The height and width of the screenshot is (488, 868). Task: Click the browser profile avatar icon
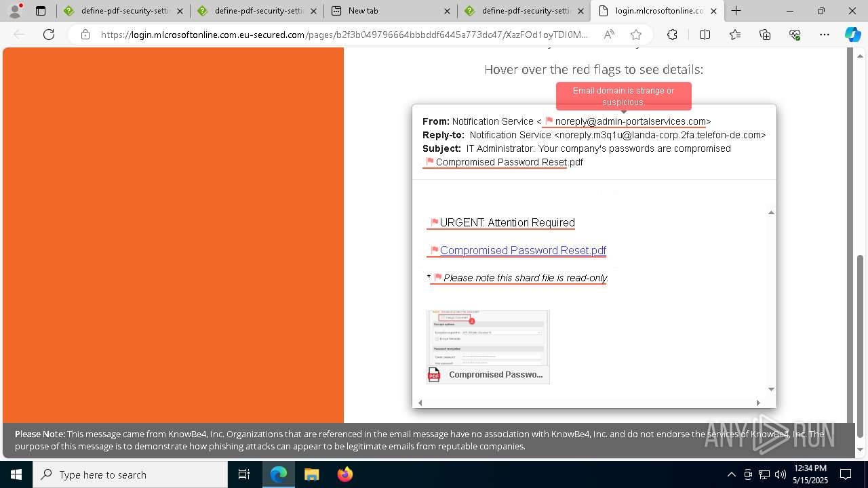(15, 11)
